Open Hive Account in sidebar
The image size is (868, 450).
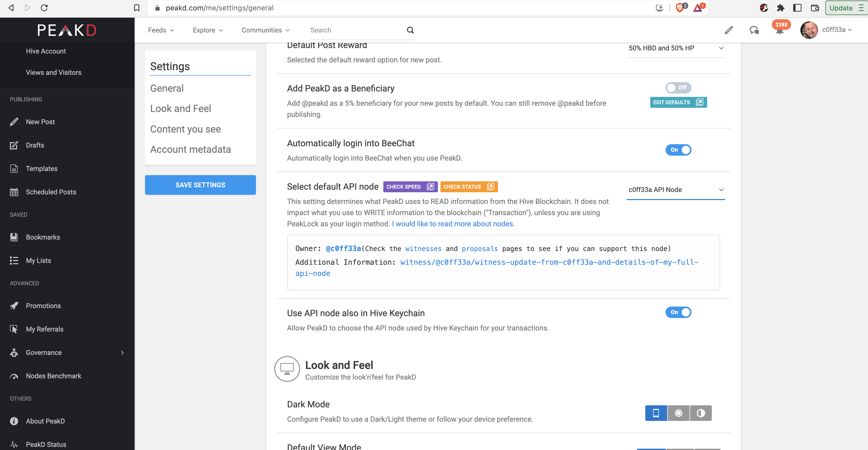coord(46,51)
